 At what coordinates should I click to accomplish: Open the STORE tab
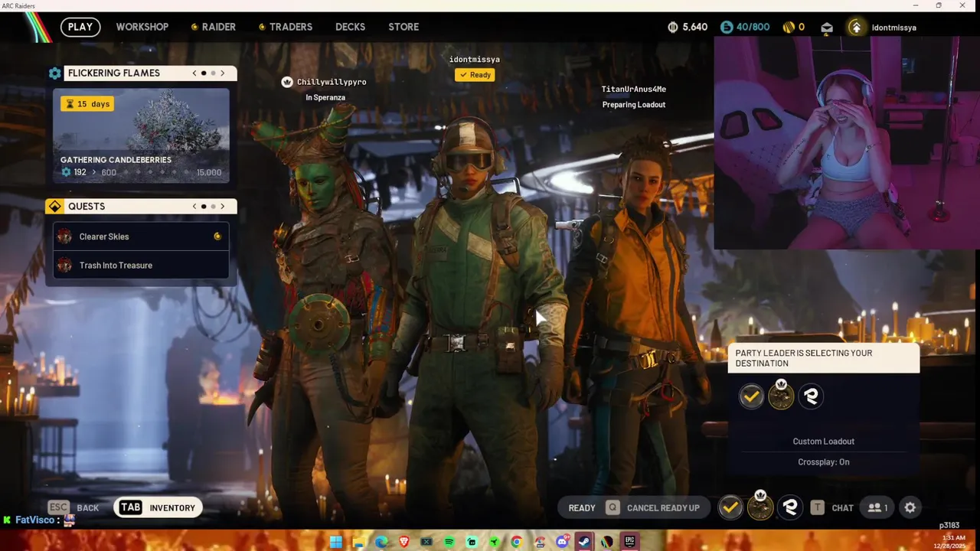[x=403, y=27]
